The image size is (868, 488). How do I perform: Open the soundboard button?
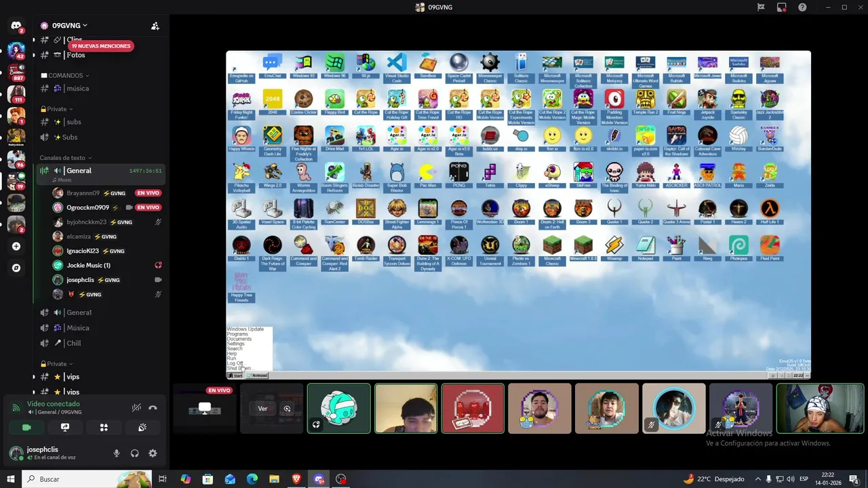point(142,428)
